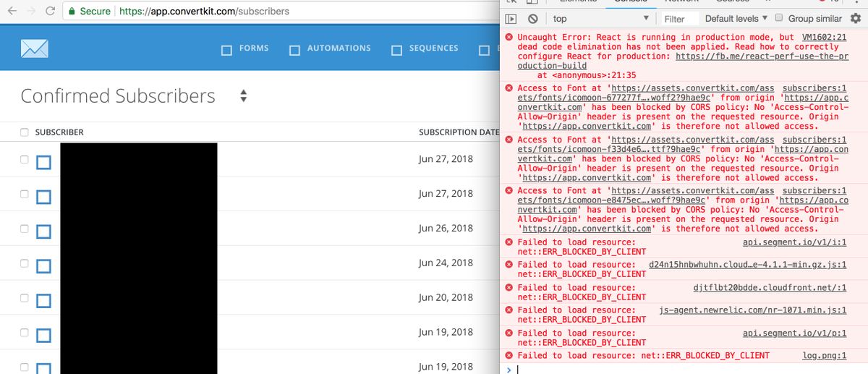Go back using the browser back arrow

12,12
